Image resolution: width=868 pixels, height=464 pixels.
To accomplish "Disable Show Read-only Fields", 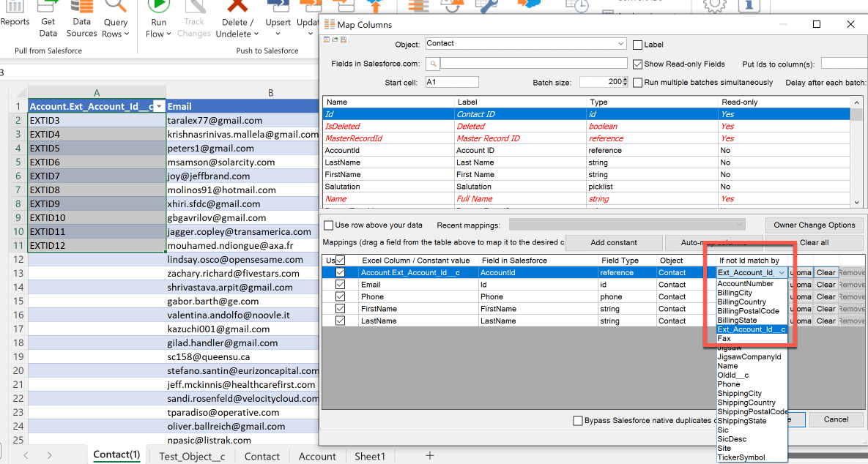I will click(637, 63).
